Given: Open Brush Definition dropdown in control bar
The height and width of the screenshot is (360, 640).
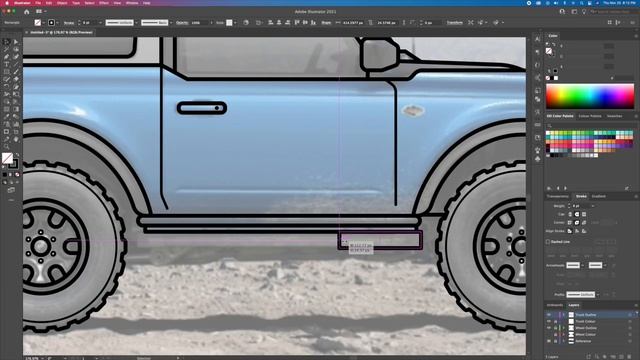Looking at the screenshot, I should point(171,22).
